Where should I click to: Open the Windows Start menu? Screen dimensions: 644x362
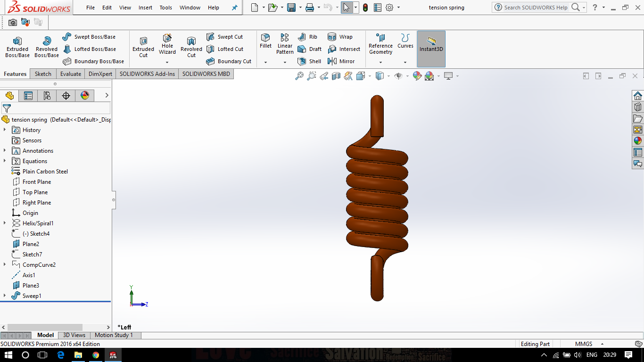pos(8,355)
